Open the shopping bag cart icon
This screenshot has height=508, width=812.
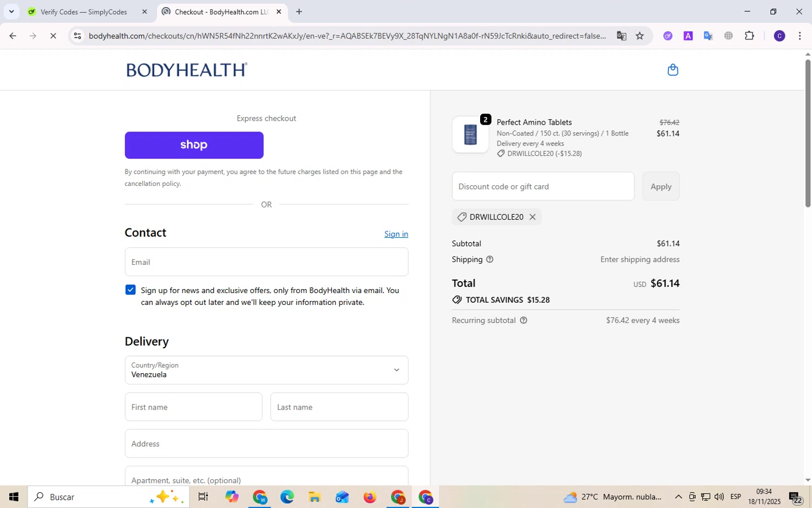673,69
